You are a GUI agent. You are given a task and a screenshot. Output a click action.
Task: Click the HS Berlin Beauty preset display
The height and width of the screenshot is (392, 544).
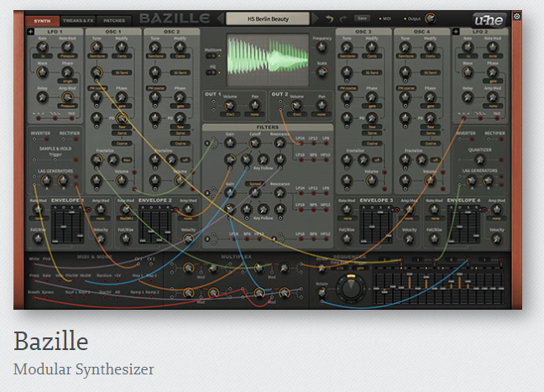[x=268, y=18]
